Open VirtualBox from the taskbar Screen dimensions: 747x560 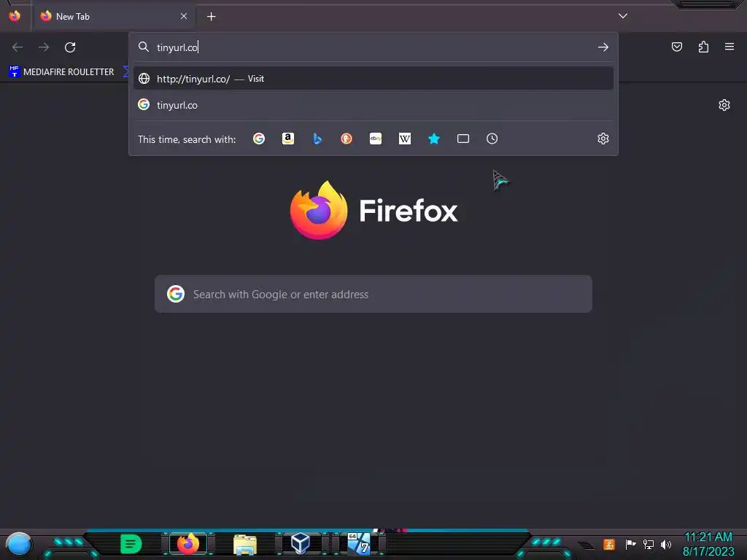(301, 543)
